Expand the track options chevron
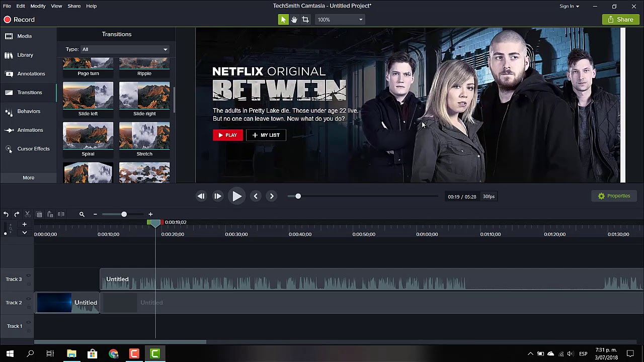The height and width of the screenshot is (362, 644). [x=24, y=233]
